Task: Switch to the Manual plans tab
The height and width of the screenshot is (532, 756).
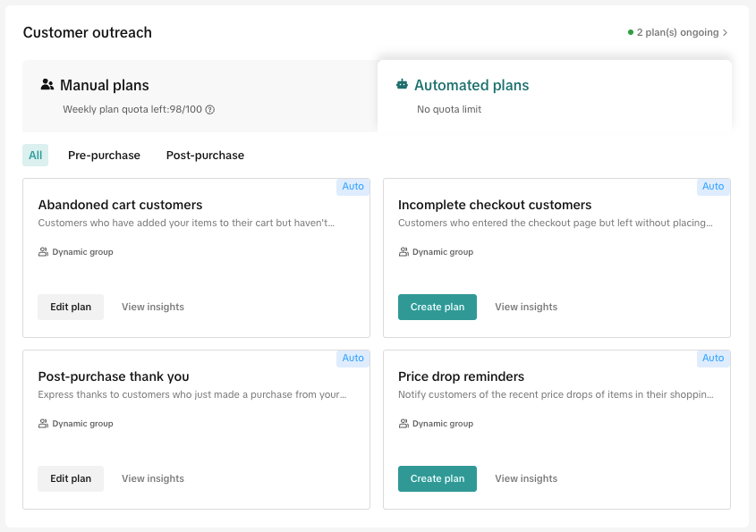Action: tap(104, 86)
